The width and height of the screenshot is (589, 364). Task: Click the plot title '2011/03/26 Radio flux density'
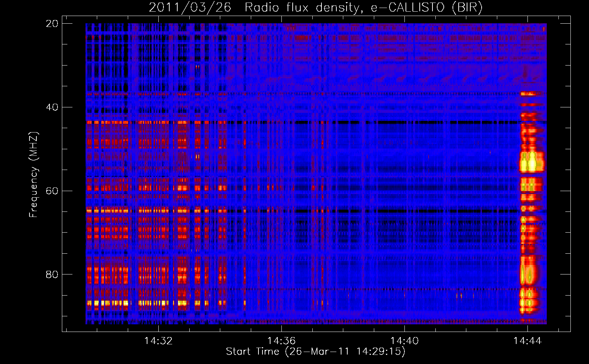coord(316,7)
